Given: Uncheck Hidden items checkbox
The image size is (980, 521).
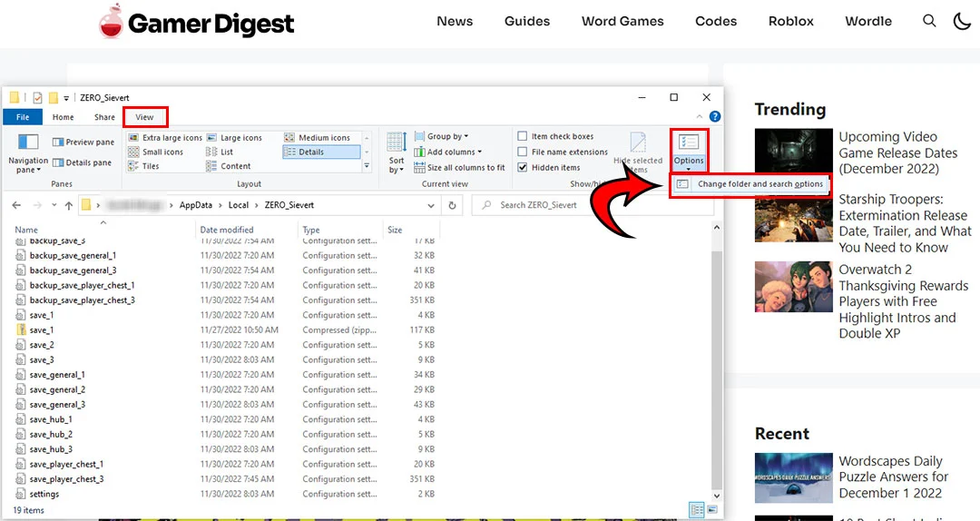Looking at the screenshot, I should pyautogui.click(x=523, y=167).
